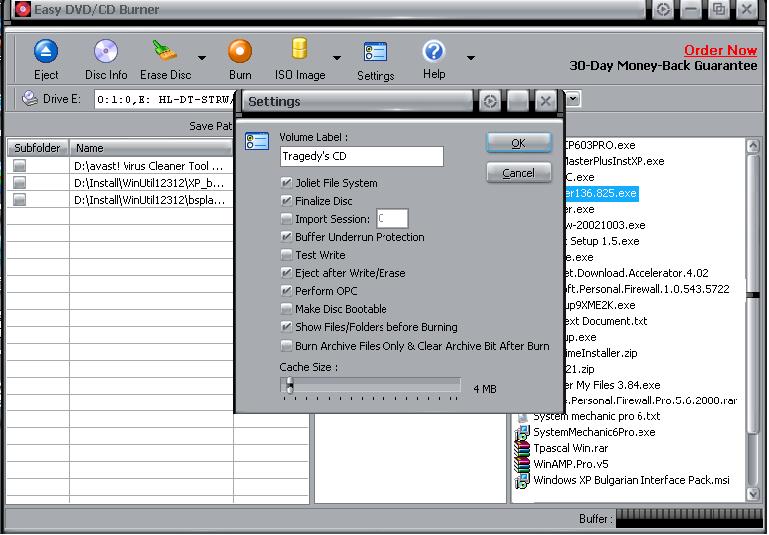This screenshot has width=769, height=535.
Task: Toggle Show Files/Folders before Burning
Action: tap(286, 327)
